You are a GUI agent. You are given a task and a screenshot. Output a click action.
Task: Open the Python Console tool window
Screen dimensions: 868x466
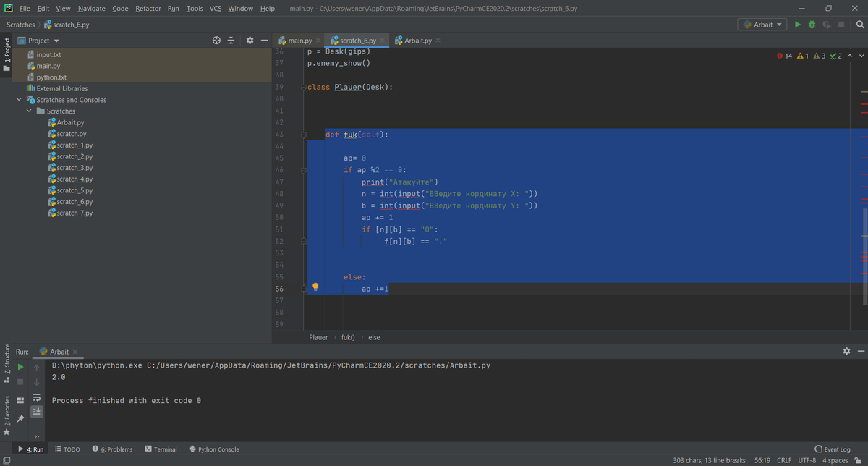213,449
